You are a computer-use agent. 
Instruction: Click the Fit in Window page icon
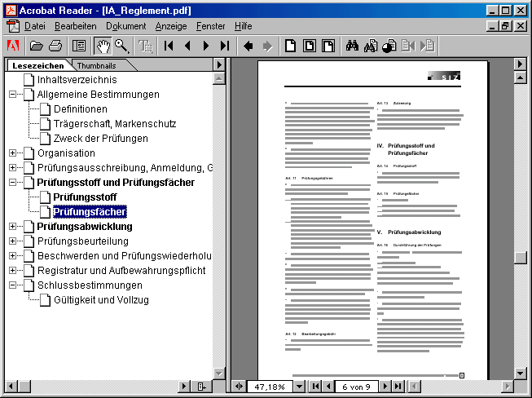pyautogui.click(x=308, y=46)
